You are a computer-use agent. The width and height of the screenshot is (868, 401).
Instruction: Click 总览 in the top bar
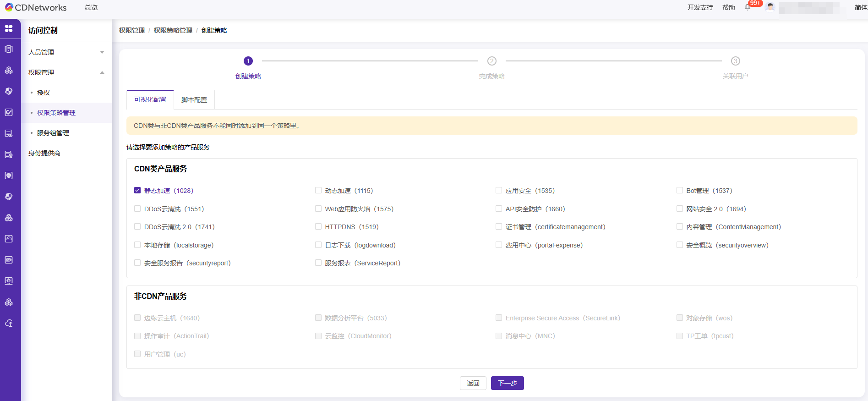click(x=91, y=7)
